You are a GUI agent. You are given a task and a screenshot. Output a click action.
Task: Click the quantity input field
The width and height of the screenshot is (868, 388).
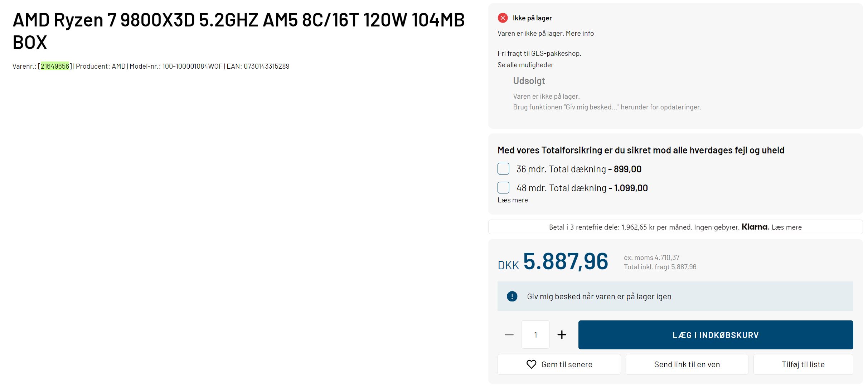click(535, 334)
